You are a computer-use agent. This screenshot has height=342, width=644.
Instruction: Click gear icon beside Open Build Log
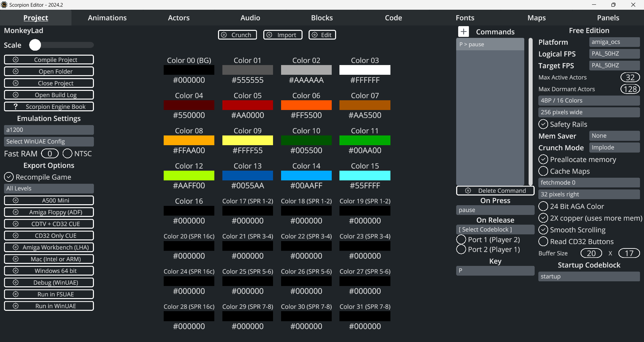[x=16, y=95]
